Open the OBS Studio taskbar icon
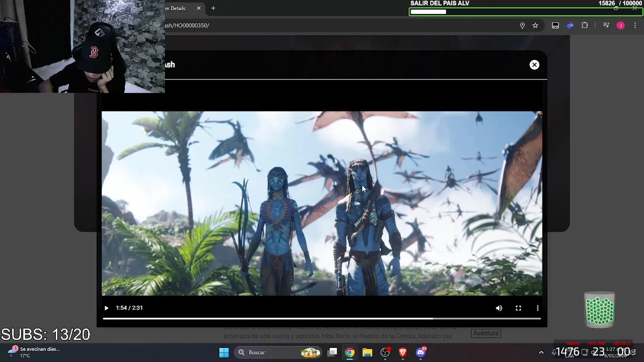The image size is (644, 362). (385, 352)
